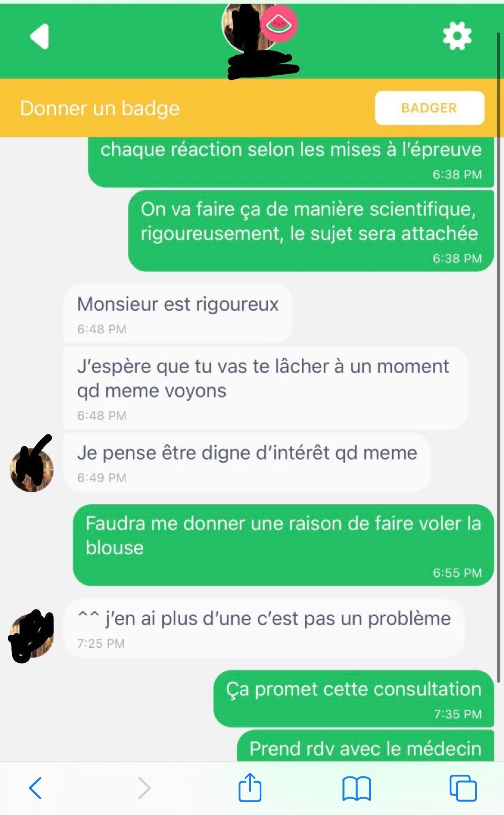Select the 'Prend rdv avec le médecin' bubble
The image size is (504, 815).
366,746
